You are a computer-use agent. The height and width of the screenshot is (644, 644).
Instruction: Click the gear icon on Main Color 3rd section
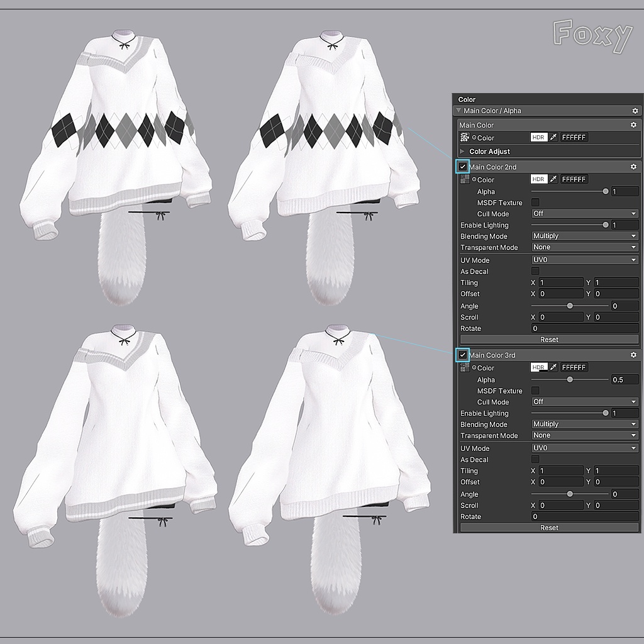pyautogui.click(x=634, y=355)
